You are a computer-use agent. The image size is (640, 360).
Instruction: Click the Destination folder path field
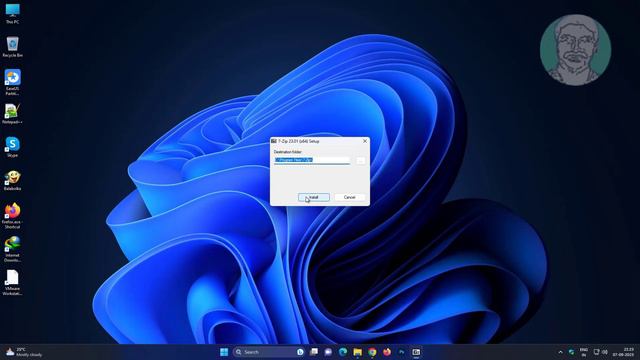pos(312,160)
